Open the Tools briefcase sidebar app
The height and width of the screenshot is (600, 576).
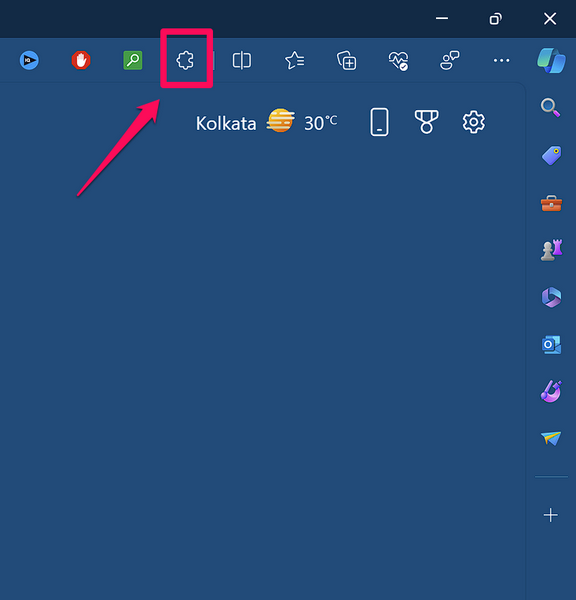552,203
